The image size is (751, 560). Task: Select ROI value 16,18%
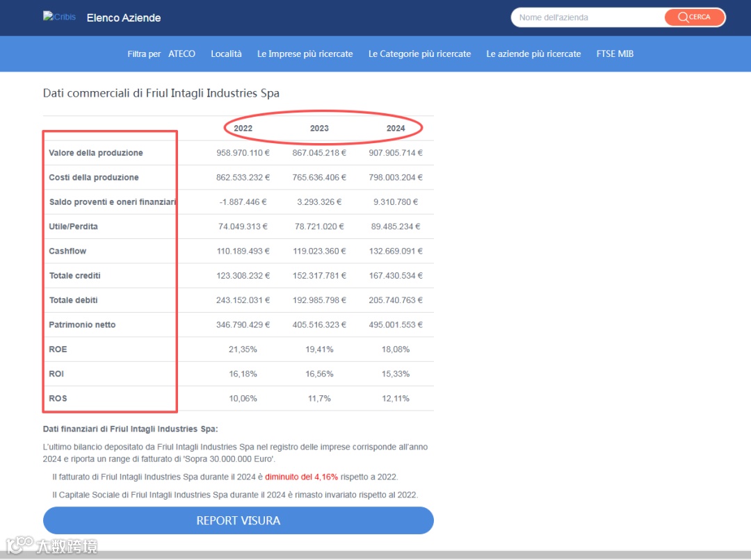243,374
